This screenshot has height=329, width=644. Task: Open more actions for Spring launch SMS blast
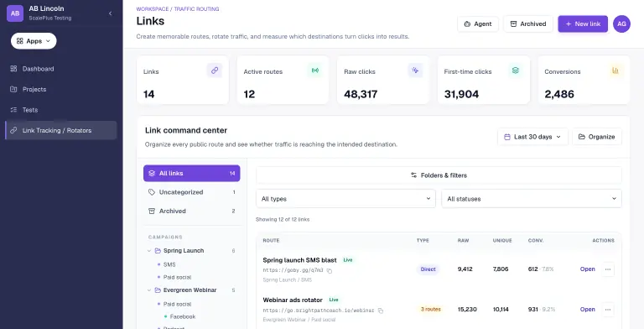click(608, 269)
